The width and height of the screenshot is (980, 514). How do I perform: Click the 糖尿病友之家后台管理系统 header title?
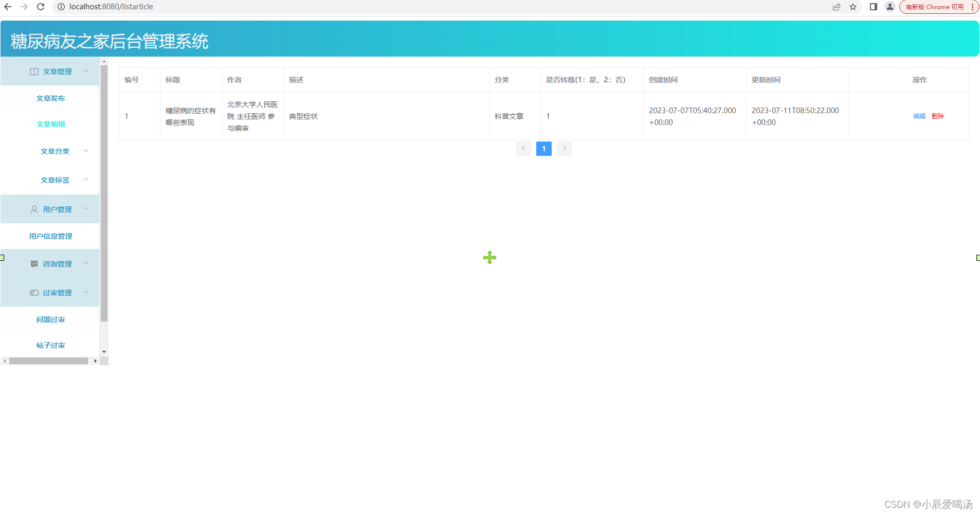(x=110, y=41)
